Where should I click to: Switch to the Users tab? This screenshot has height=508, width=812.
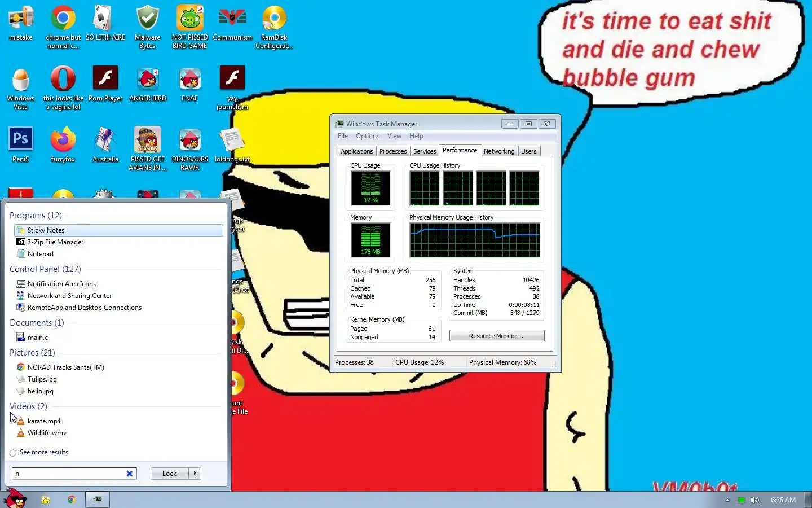(529, 151)
